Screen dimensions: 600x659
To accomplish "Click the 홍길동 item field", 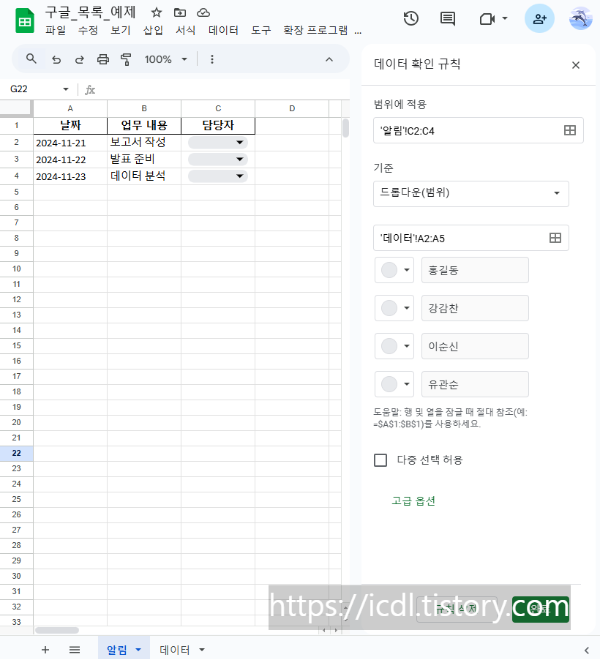I will pos(475,270).
